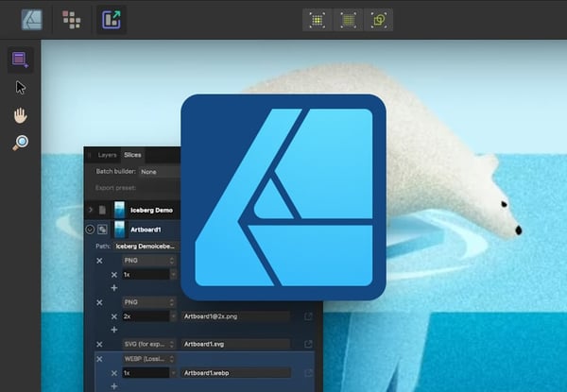
Task: Remove the WEBP export format
Action: click(99, 359)
